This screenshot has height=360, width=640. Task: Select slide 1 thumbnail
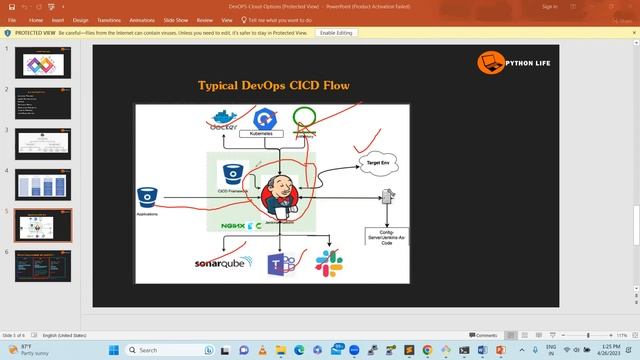point(43,63)
